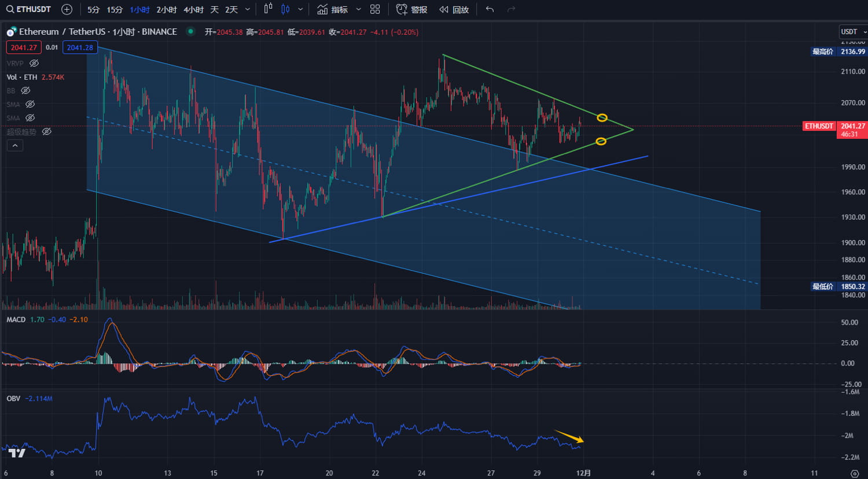Click the −2M value on the OBV scale

[x=848, y=436]
